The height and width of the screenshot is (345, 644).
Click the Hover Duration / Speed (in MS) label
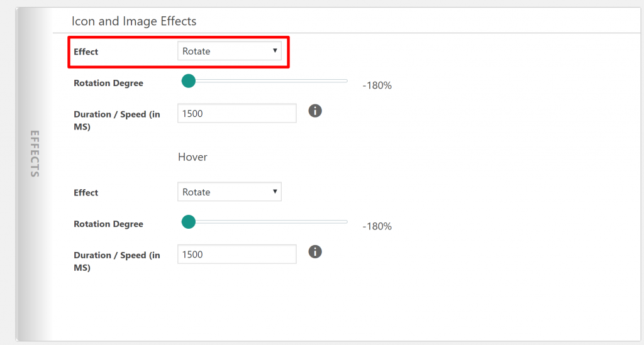[x=117, y=261]
